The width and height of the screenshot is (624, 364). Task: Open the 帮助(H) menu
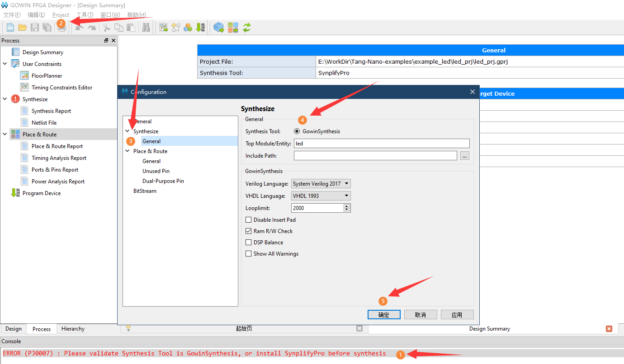[136, 15]
